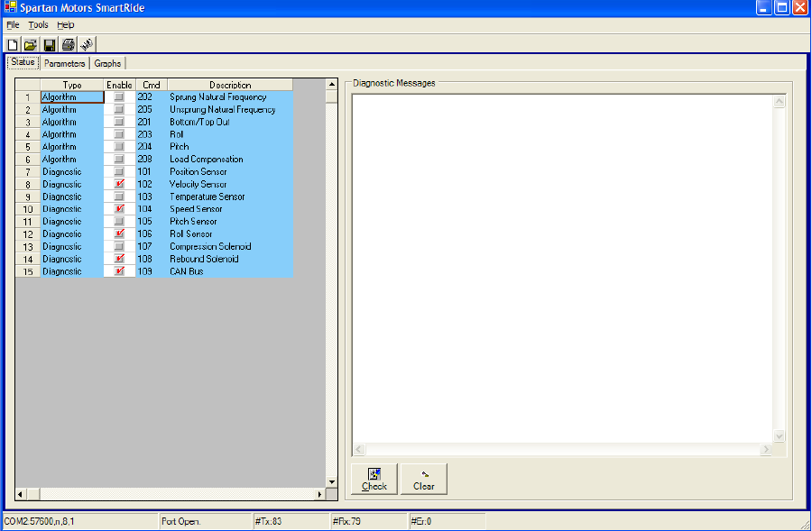Click the Open folder toolbar icon
This screenshot has width=812, height=531.
pyautogui.click(x=31, y=45)
